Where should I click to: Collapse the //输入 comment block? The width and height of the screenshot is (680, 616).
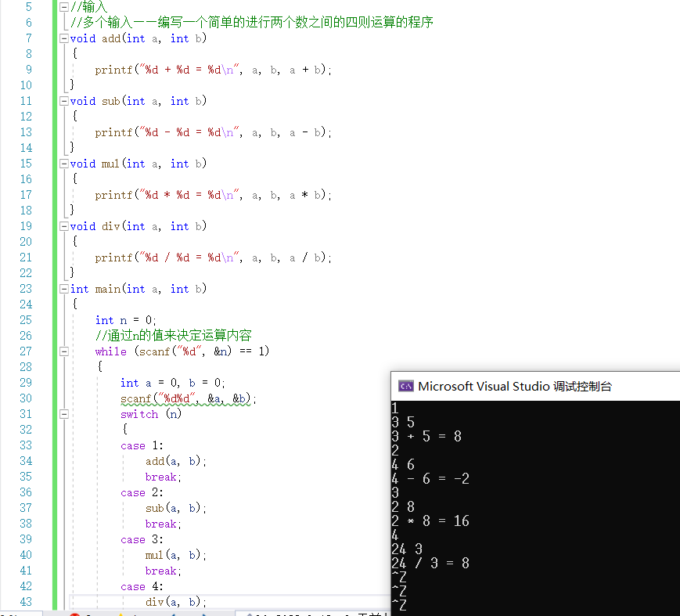click(x=63, y=7)
